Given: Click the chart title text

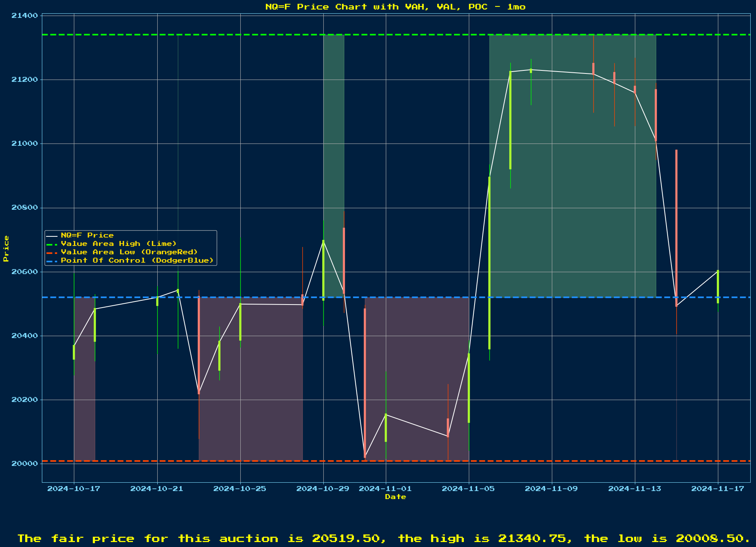Looking at the screenshot, I should [x=395, y=7].
